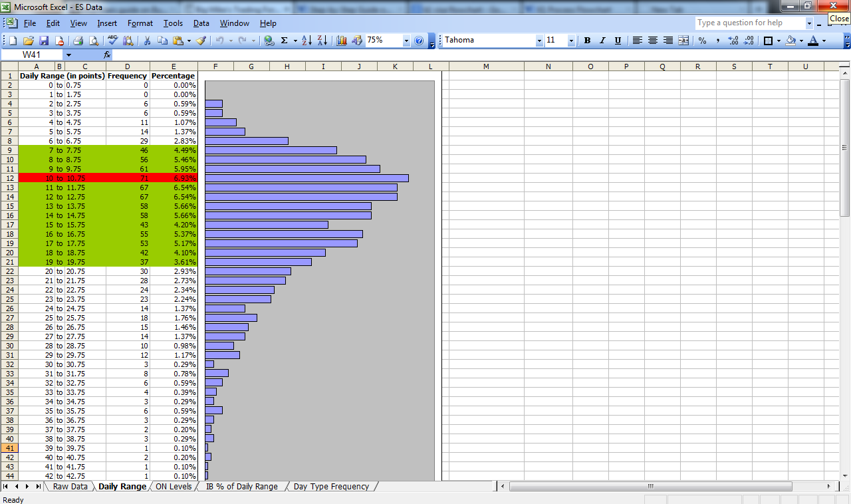Open the File menu
This screenshot has height=504, width=851.
pos(30,23)
